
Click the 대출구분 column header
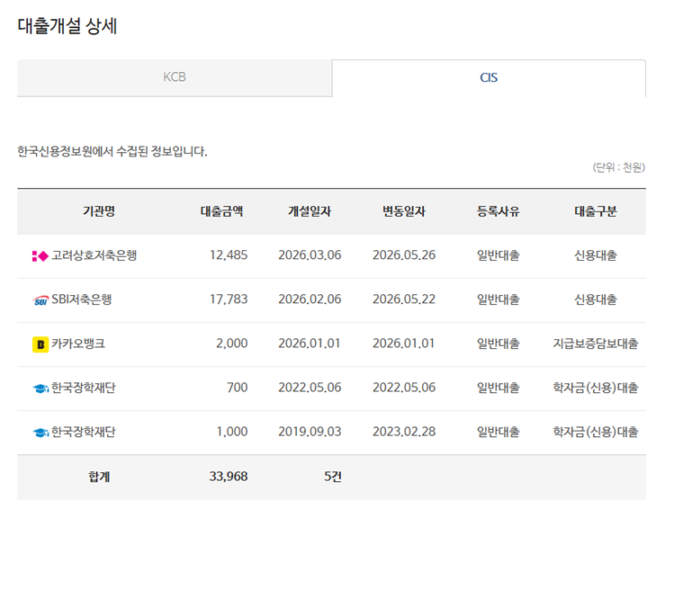pyautogui.click(x=596, y=211)
